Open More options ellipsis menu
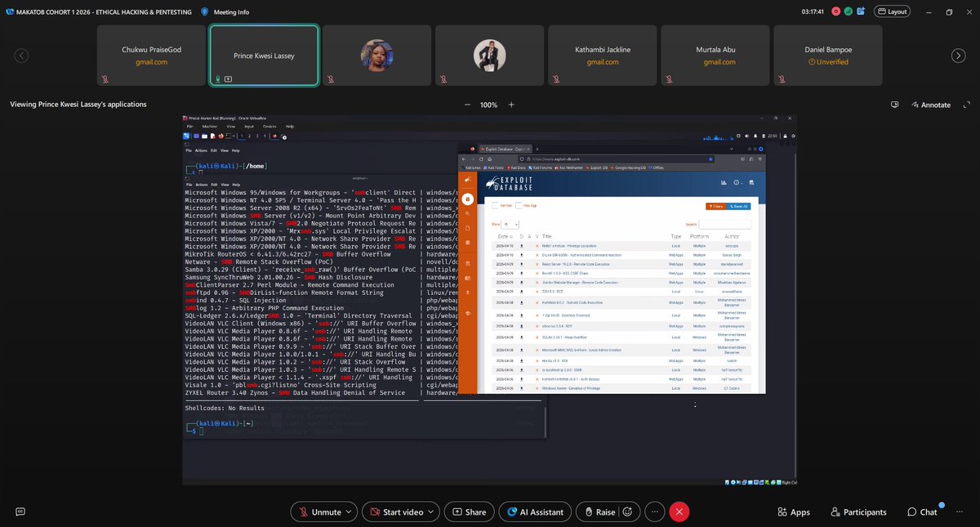The width and height of the screenshot is (980, 527). tap(653, 511)
